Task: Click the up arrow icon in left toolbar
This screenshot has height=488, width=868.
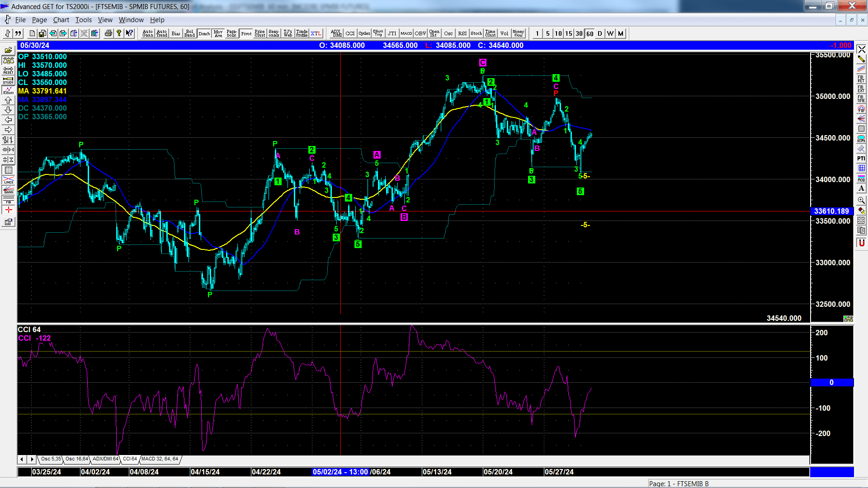Action: coord(8,100)
